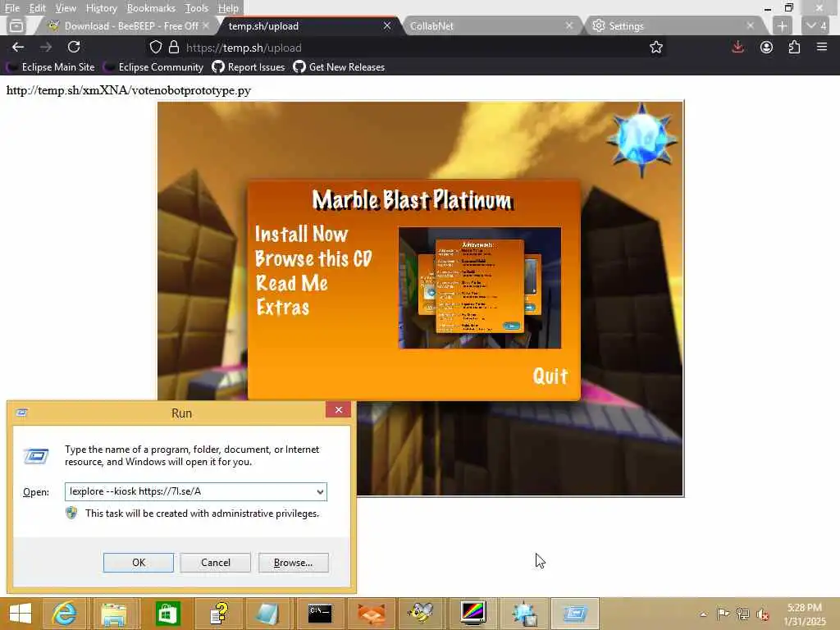Bookmark this page with the star
This screenshot has width=840, height=630.
(x=655, y=47)
